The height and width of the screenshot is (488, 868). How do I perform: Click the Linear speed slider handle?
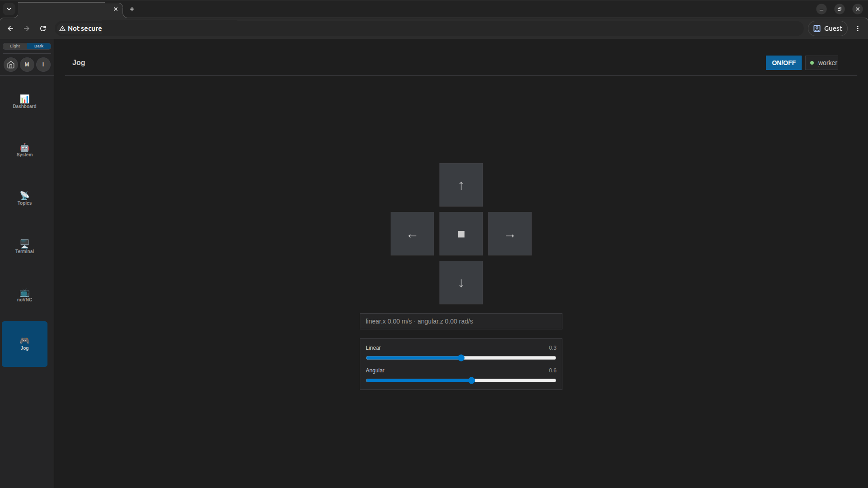coord(461,358)
